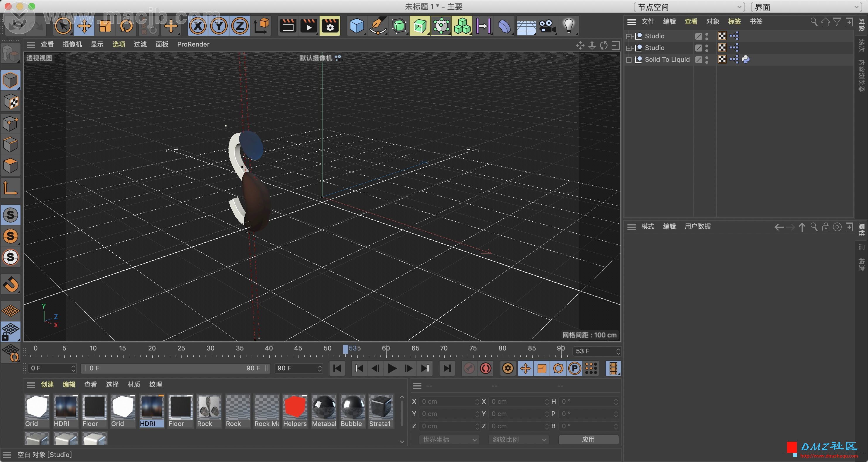868x462 pixels.
Task: Toggle Z axis lock
Action: click(240, 26)
